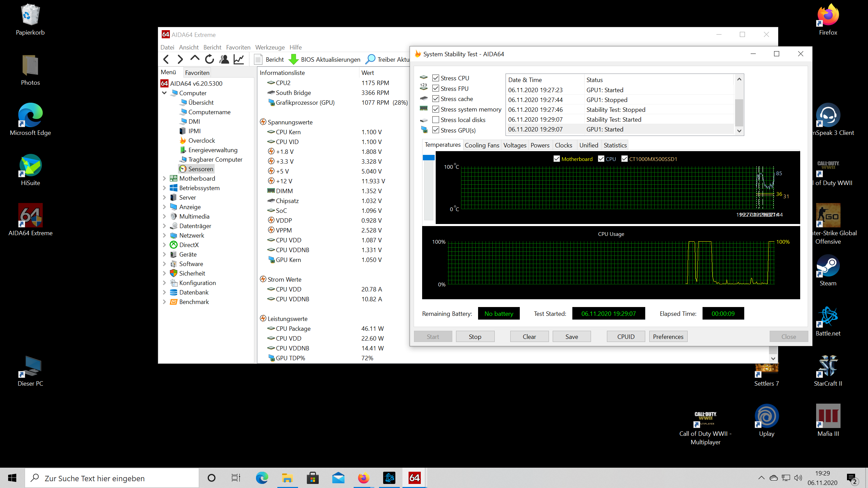Open the Datei menu
This screenshot has height=488, width=868.
[x=167, y=47]
